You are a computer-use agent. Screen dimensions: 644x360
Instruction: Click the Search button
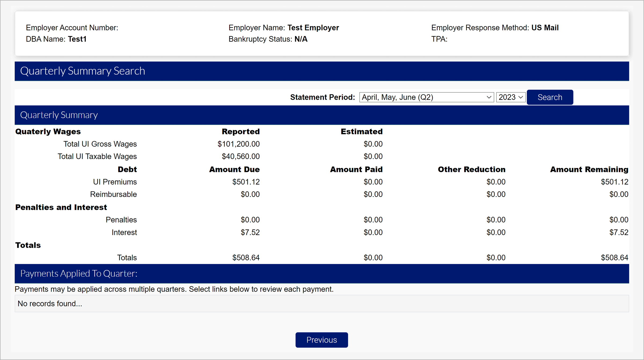(x=550, y=97)
